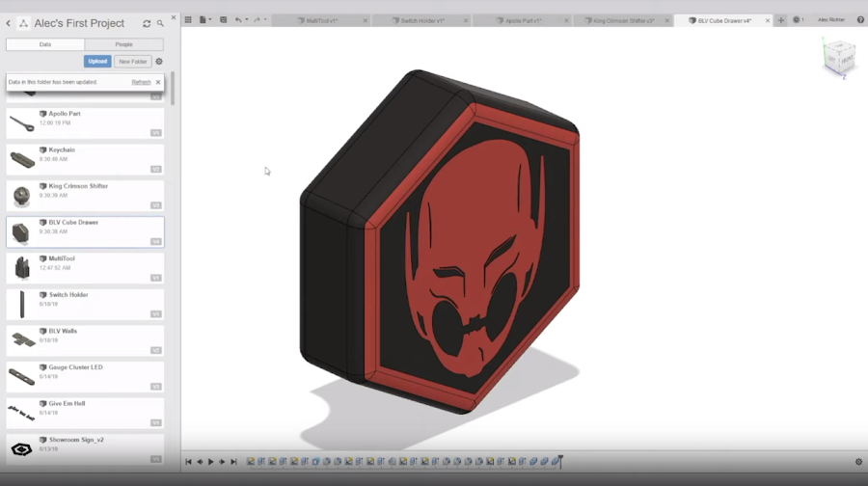The width and height of the screenshot is (868, 486).
Task: Switch to the Data tab
Action: coord(45,44)
